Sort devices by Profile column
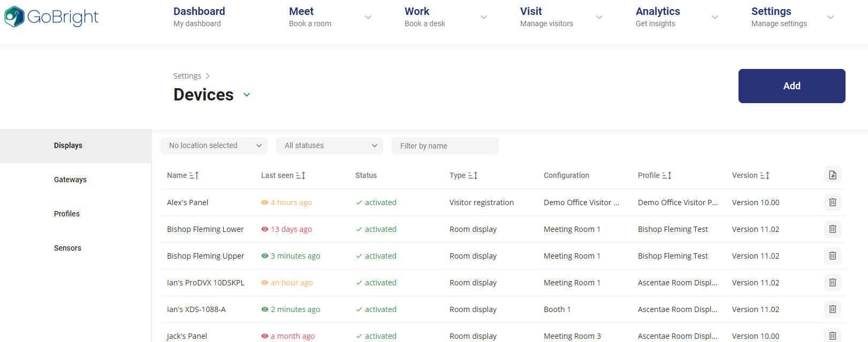The height and width of the screenshot is (342, 868). pyautogui.click(x=667, y=175)
